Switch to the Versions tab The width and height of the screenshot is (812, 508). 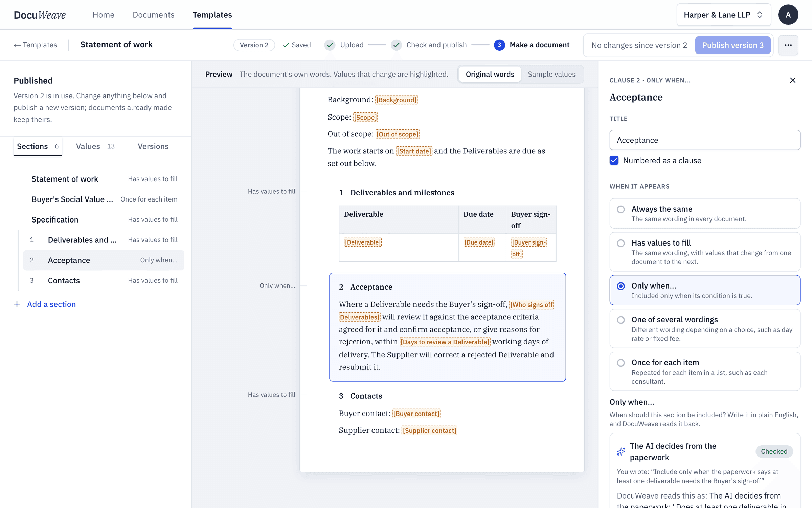pos(153,146)
